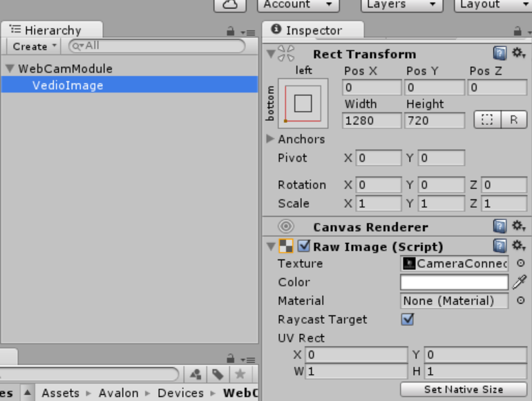Open the Create dropdown in Hierarchy

coord(34,46)
